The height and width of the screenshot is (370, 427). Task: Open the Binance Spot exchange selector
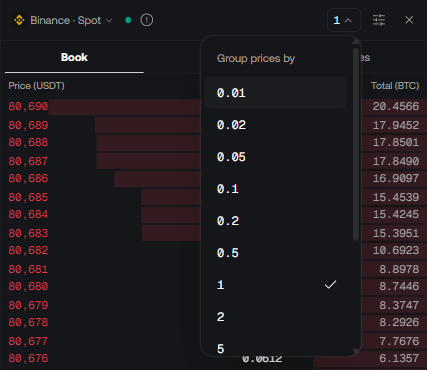[x=63, y=20]
